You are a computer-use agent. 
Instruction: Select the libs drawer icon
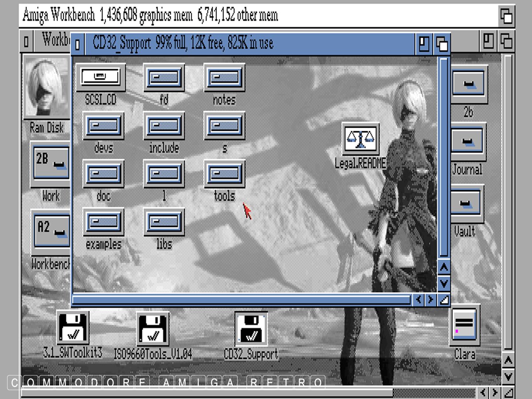tap(164, 222)
